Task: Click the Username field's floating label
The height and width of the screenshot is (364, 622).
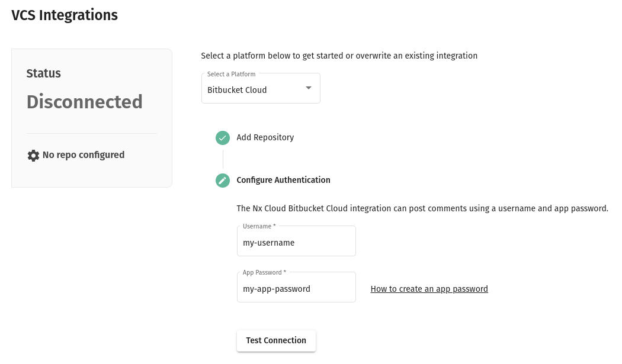Action: [x=259, y=227]
